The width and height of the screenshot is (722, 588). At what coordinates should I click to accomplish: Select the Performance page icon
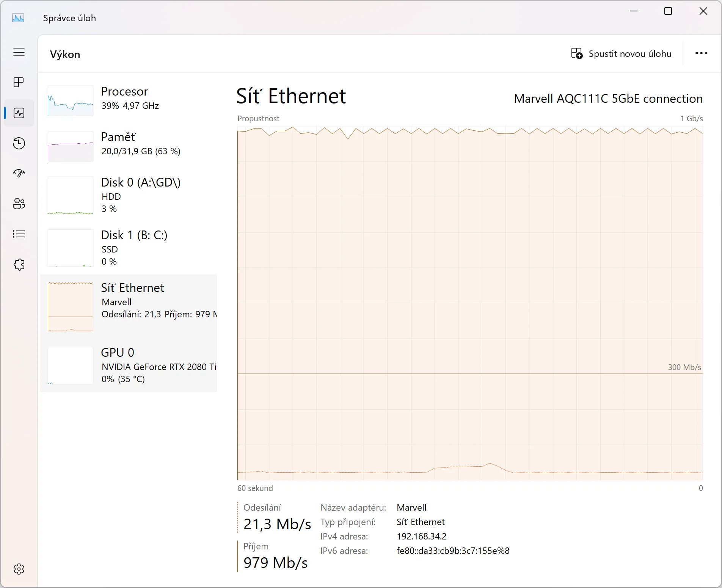point(19,113)
